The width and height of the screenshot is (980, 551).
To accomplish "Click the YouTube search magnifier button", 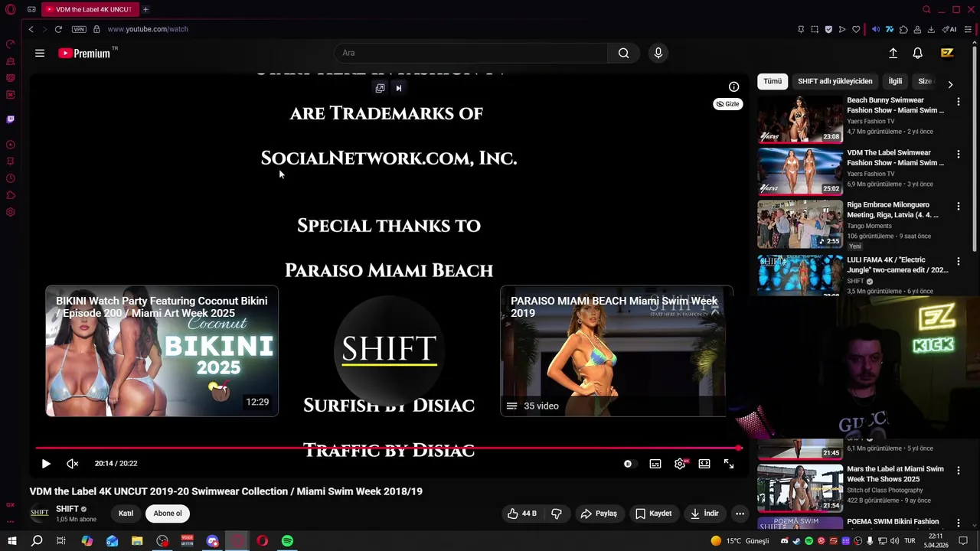I will point(623,53).
